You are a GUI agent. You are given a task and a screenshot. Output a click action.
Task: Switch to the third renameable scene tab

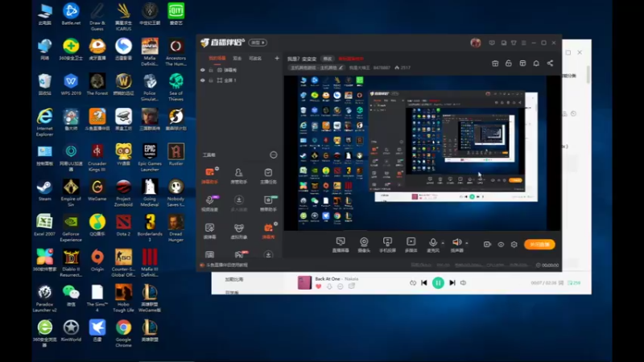click(255, 59)
